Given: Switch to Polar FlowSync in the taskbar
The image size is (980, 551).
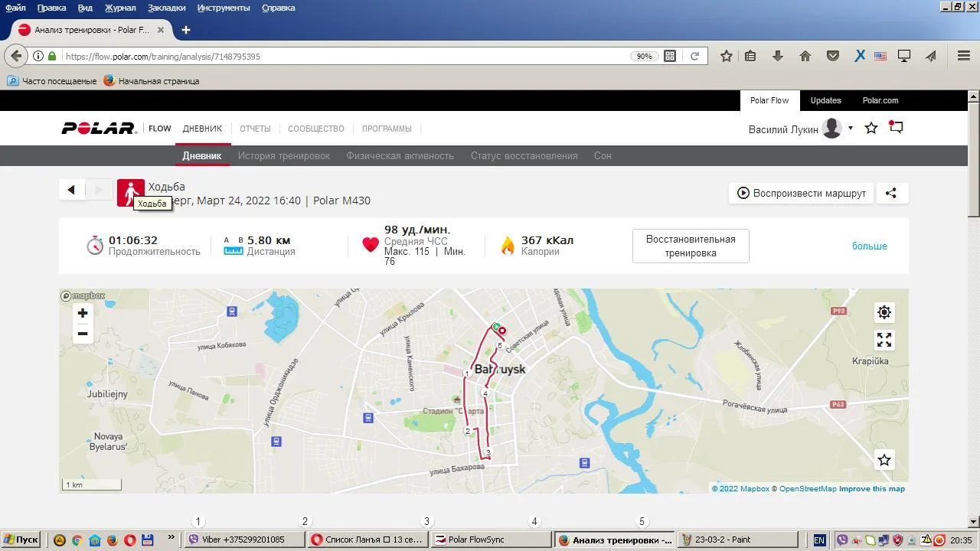Looking at the screenshot, I should (492, 540).
